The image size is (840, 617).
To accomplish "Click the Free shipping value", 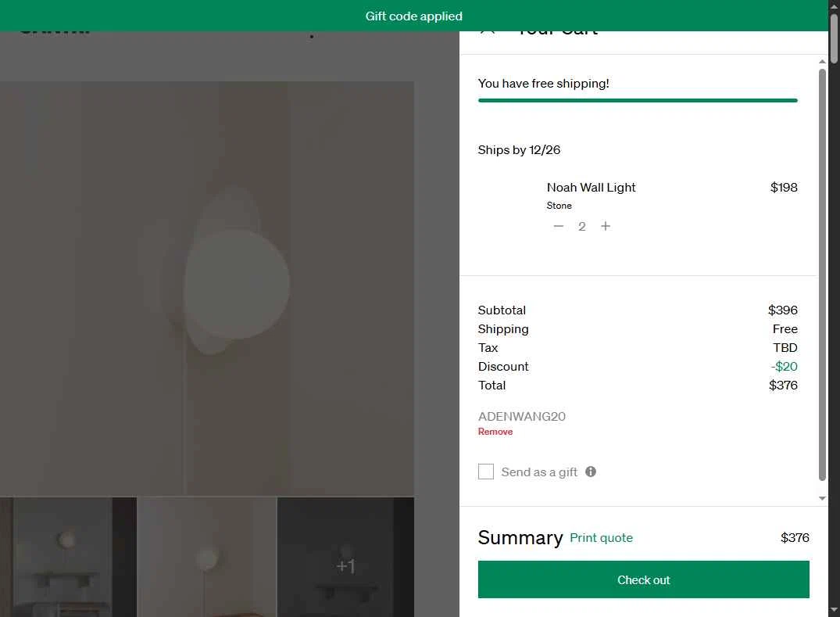I will coord(785,329).
